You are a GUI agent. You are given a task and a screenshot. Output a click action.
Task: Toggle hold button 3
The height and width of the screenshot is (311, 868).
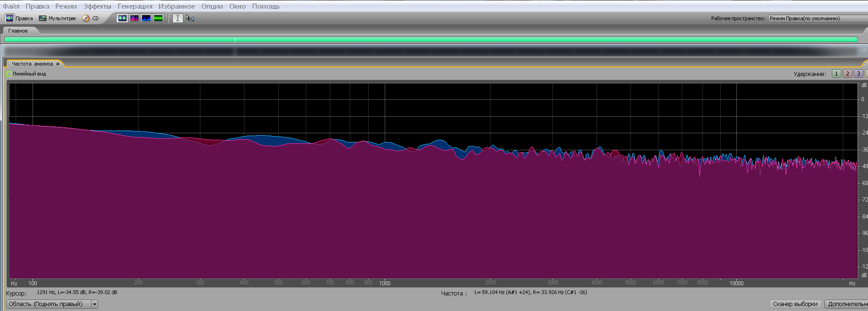858,74
